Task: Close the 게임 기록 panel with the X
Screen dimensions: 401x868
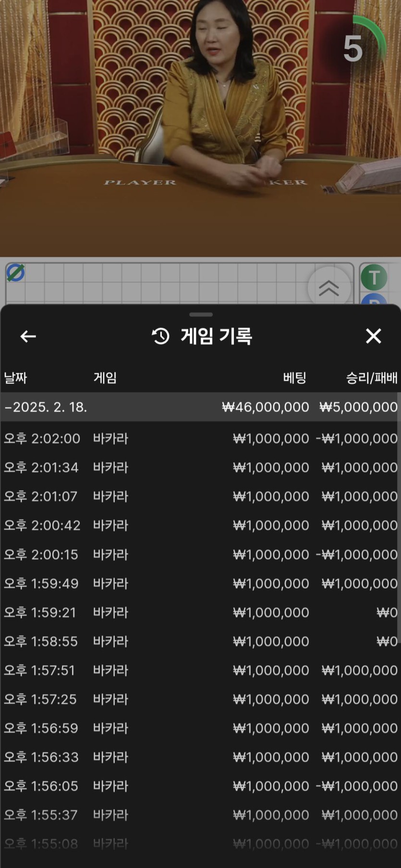Action: click(x=373, y=336)
